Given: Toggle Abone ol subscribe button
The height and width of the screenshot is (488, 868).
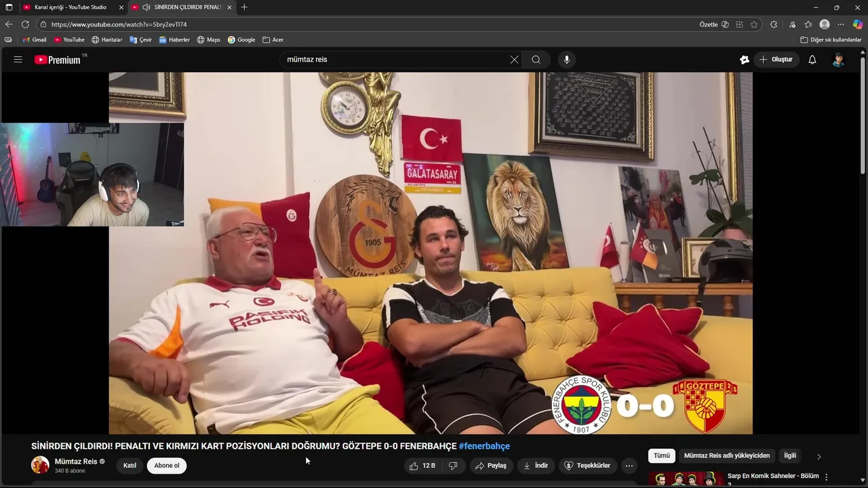Looking at the screenshot, I should point(167,466).
